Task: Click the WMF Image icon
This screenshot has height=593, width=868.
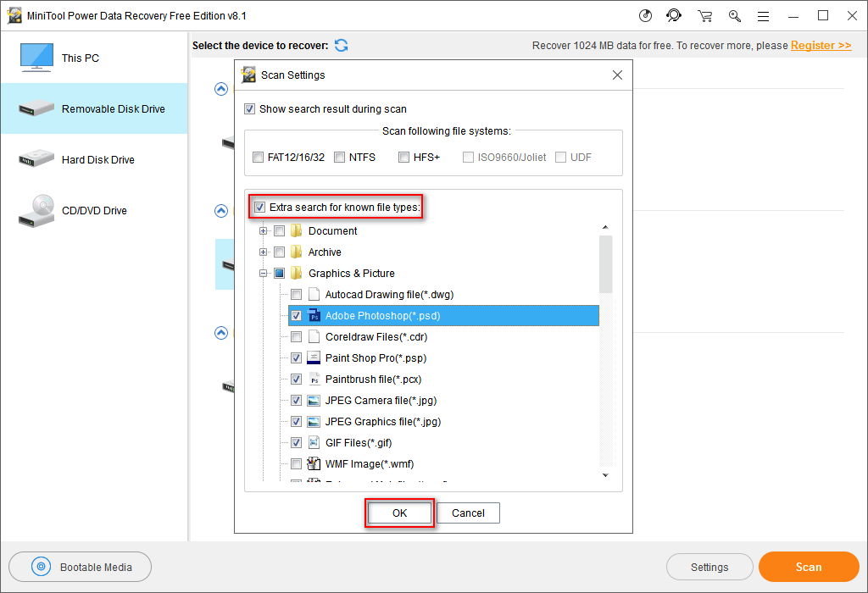Action: 314,463
